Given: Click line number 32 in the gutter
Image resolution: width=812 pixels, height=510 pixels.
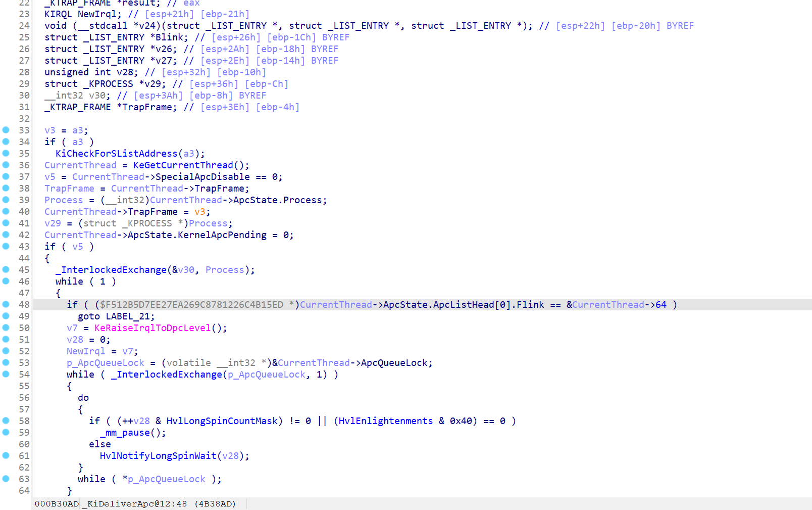Looking at the screenshot, I should 24,119.
